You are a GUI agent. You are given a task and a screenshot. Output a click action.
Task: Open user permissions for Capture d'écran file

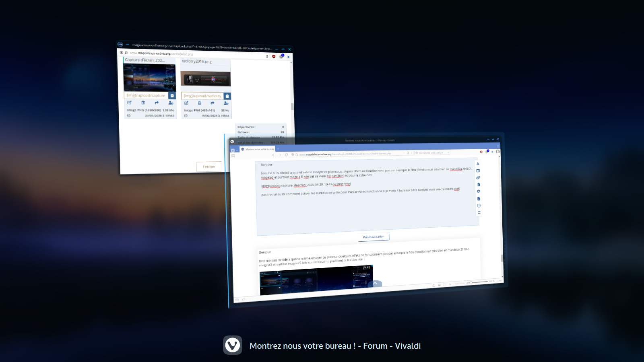pyautogui.click(x=171, y=103)
